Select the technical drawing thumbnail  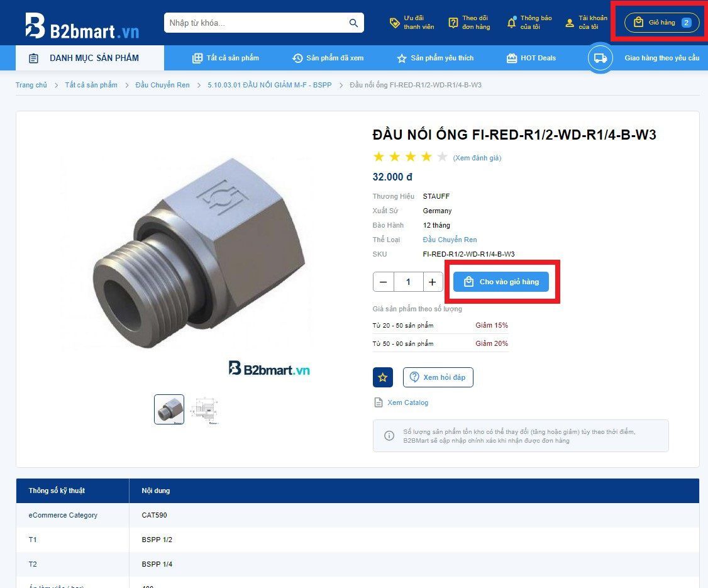tap(205, 410)
